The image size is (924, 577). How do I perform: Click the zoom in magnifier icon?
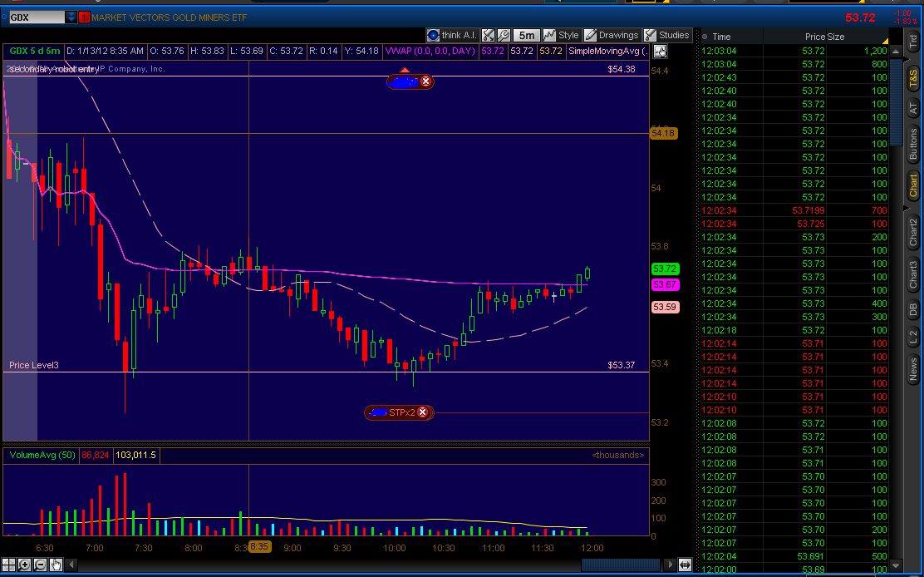pos(24,565)
